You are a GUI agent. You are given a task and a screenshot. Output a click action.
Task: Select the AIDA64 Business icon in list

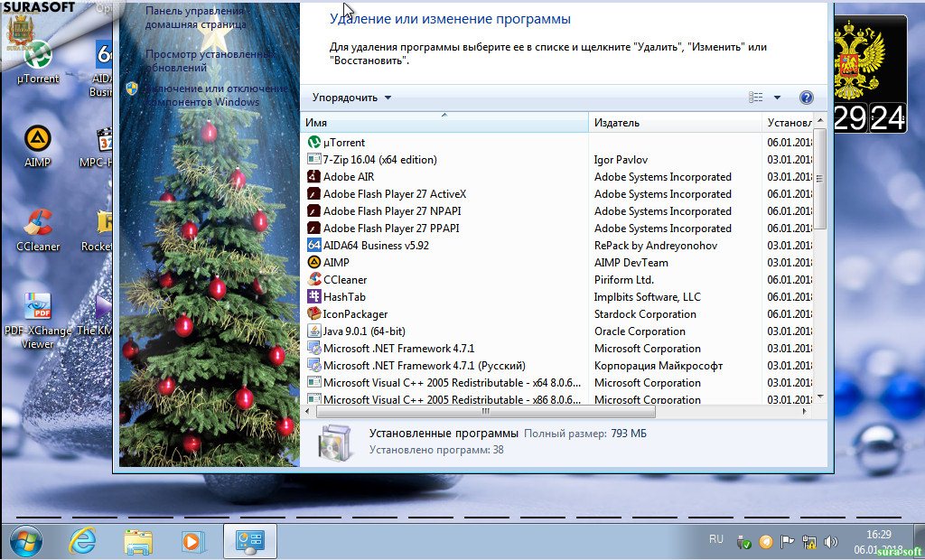tap(313, 245)
